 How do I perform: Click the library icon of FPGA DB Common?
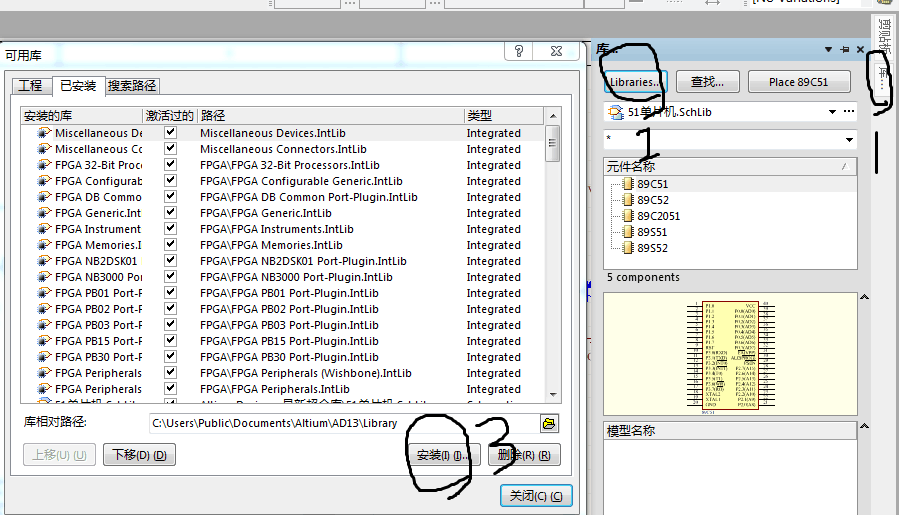coord(44,197)
